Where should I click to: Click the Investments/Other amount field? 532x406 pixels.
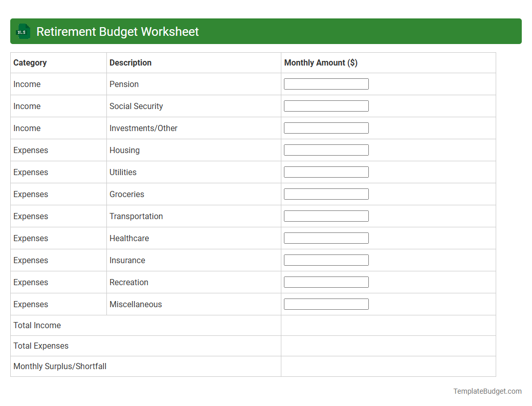click(x=326, y=127)
